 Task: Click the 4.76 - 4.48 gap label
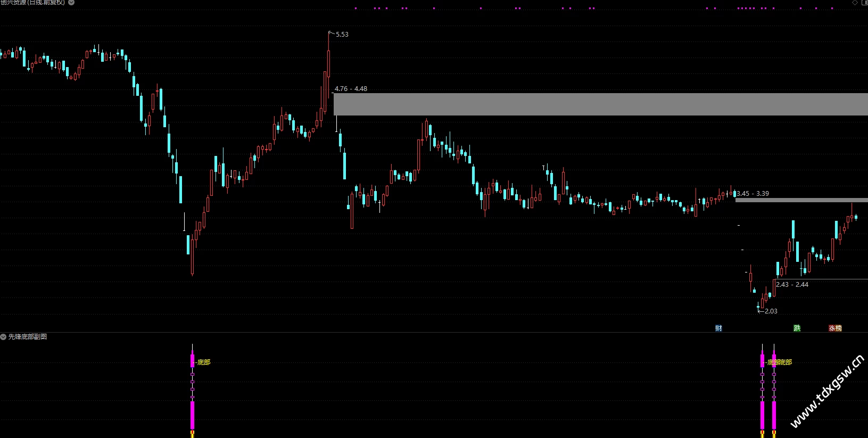pos(351,89)
